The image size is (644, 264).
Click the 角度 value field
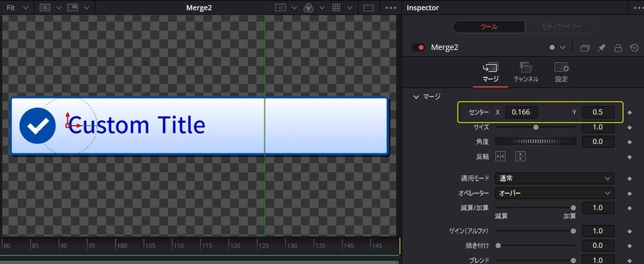click(598, 142)
